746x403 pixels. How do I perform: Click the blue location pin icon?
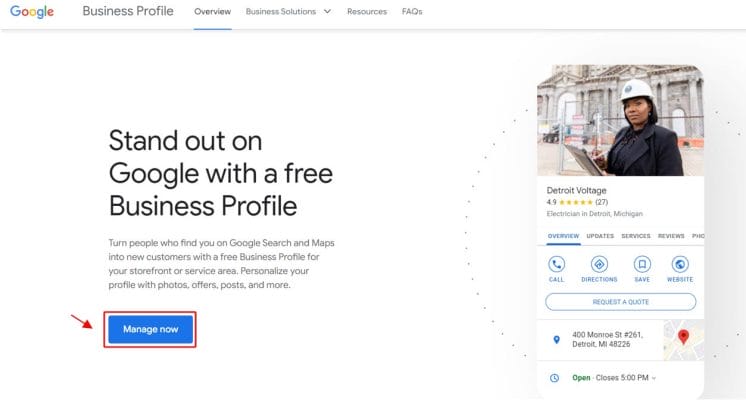(x=556, y=340)
